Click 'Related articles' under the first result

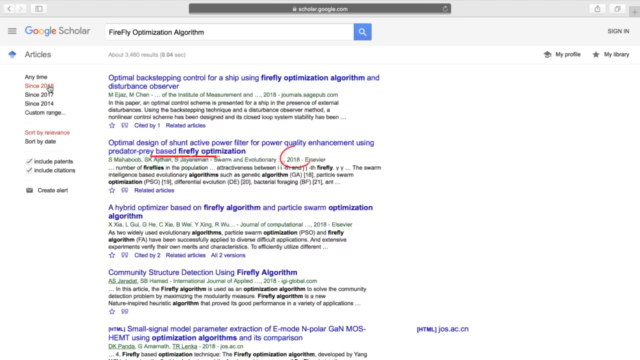[185, 125]
